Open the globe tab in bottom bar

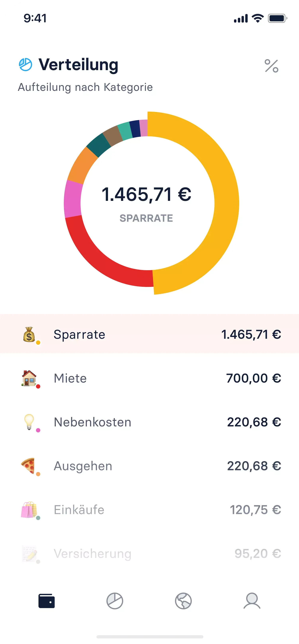tap(183, 601)
